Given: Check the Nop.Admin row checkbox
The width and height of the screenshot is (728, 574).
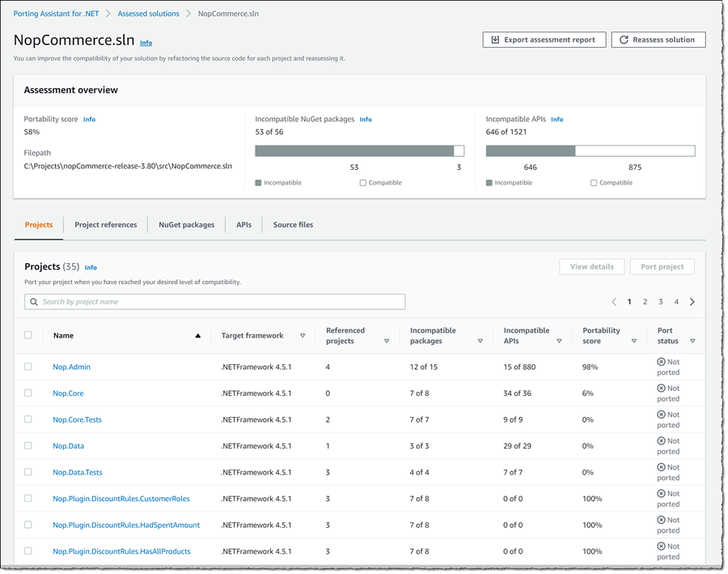Looking at the screenshot, I should (28, 367).
